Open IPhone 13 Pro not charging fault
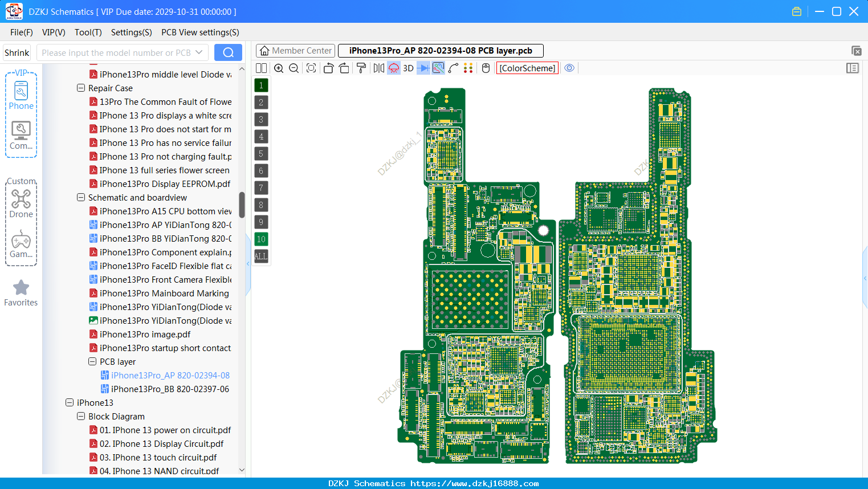Viewport: 868px width, 489px height. (x=160, y=157)
